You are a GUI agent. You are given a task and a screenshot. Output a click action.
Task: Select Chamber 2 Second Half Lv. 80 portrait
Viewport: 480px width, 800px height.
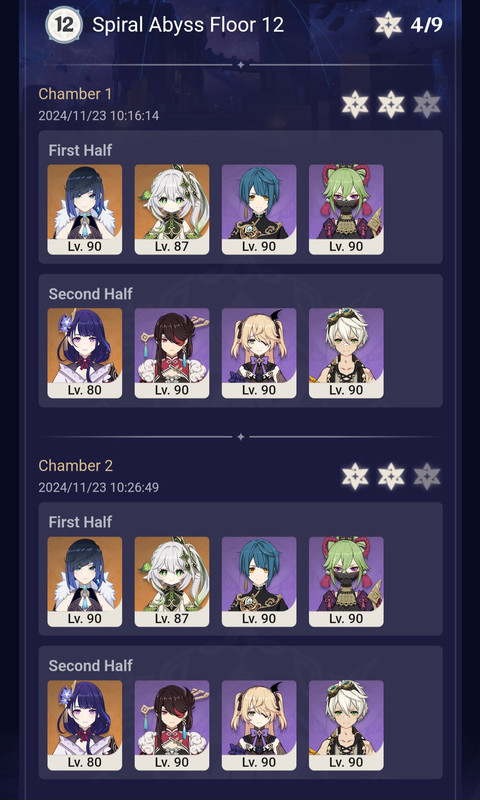85,725
